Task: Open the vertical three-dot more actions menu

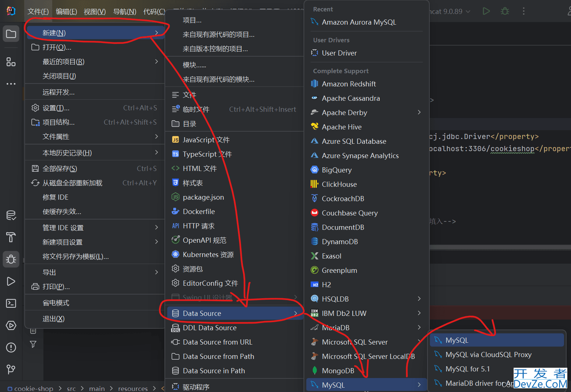Action: 524,11
